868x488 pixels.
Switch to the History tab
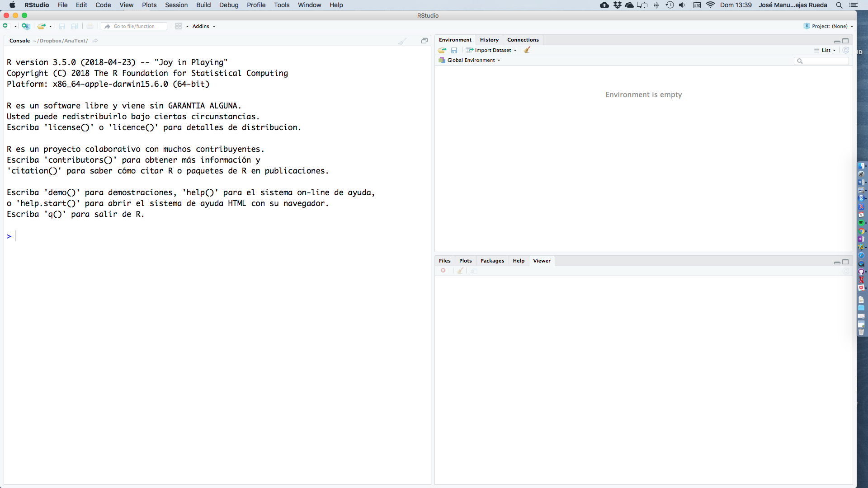[489, 40]
